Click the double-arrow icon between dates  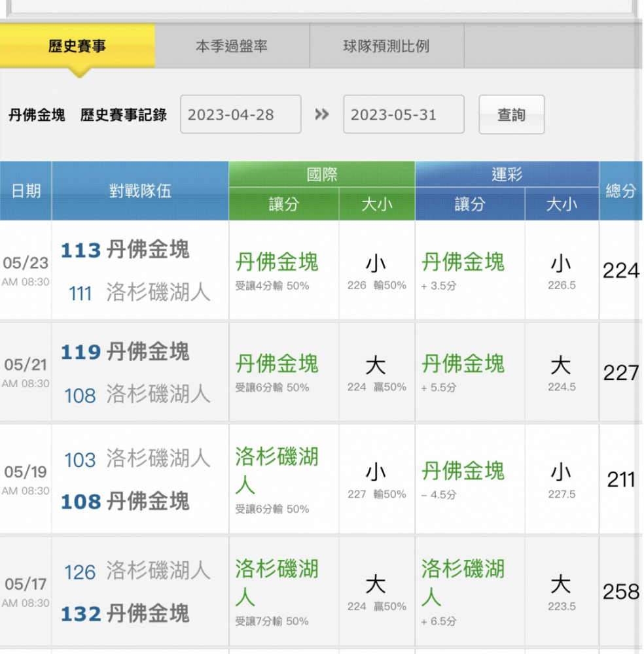pos(322,114)
